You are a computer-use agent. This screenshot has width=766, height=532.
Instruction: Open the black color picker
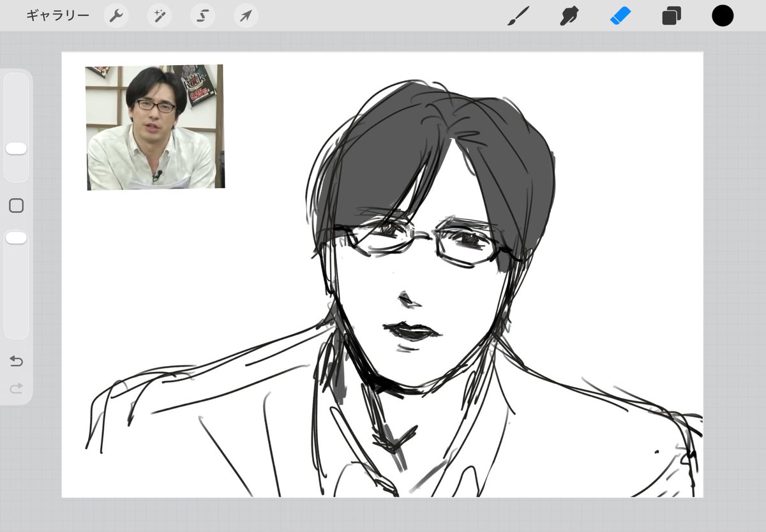(723, 16)
